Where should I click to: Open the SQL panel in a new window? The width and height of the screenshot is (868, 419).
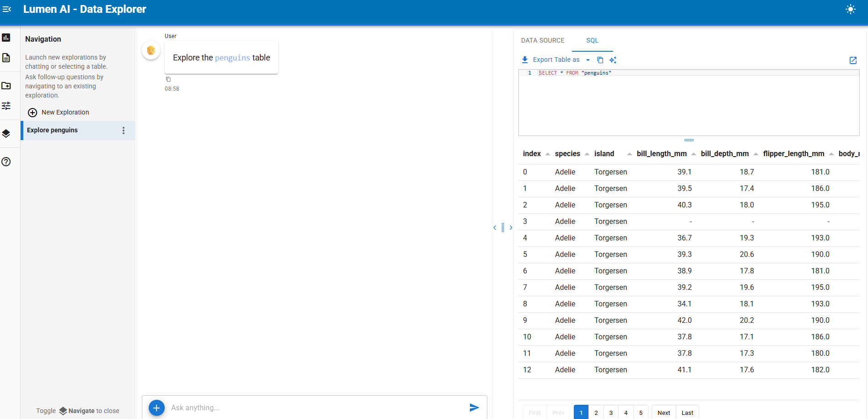(x=853, y=60)
